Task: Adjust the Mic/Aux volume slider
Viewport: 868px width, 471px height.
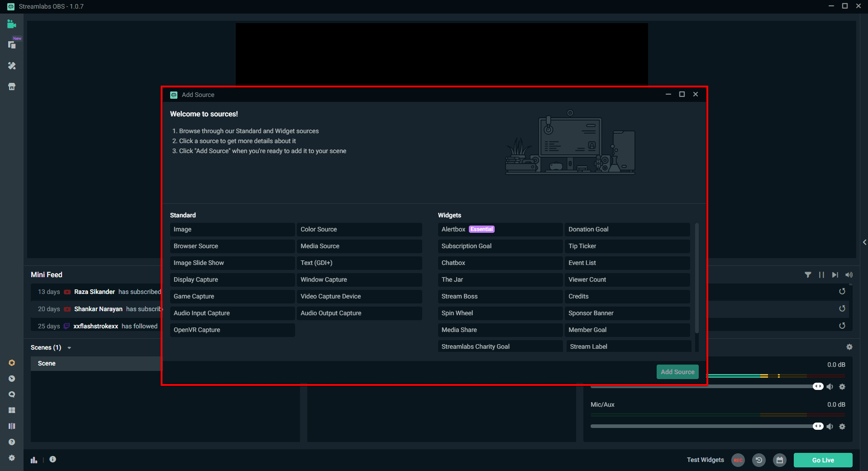Action: coord(707,427)
